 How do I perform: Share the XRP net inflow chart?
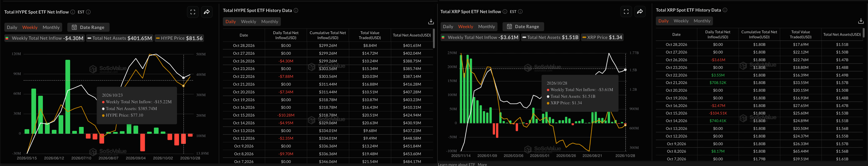point(640,11)
